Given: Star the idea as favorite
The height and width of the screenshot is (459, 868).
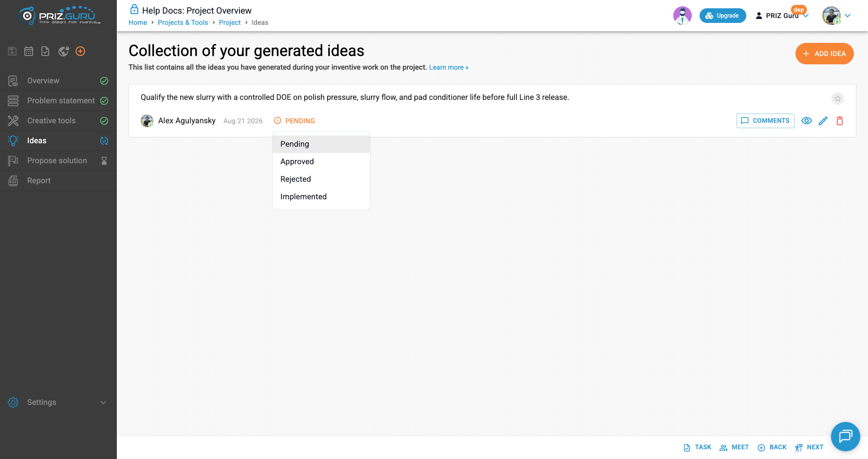Looking at the screenshot, I should tap(838, 98).
